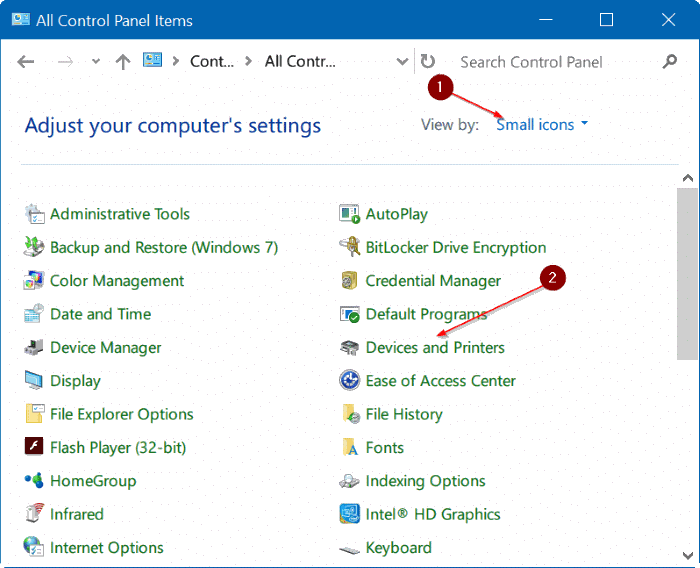Click the Devices and Printers icon

point(350,348)
